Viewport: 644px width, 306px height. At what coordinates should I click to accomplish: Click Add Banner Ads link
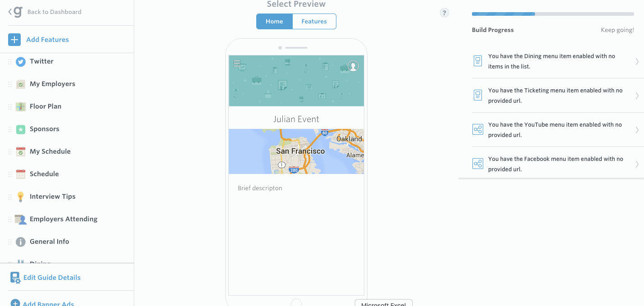click(x=48, y=303)
